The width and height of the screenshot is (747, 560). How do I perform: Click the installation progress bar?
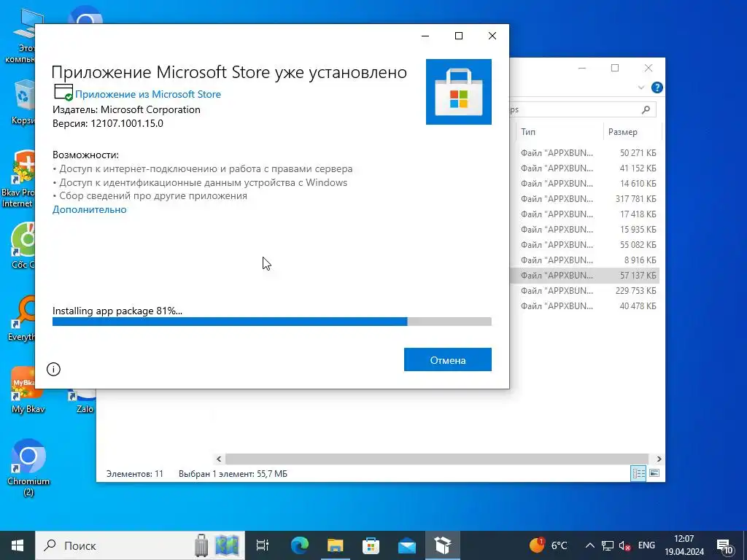tap(271, 322)
